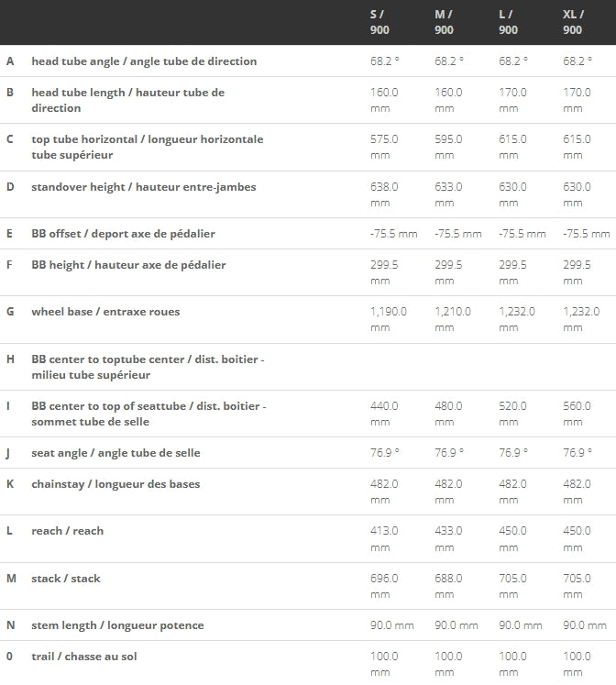Click the seat angle row label
This screenshot has height=685, width=616.
115,453
